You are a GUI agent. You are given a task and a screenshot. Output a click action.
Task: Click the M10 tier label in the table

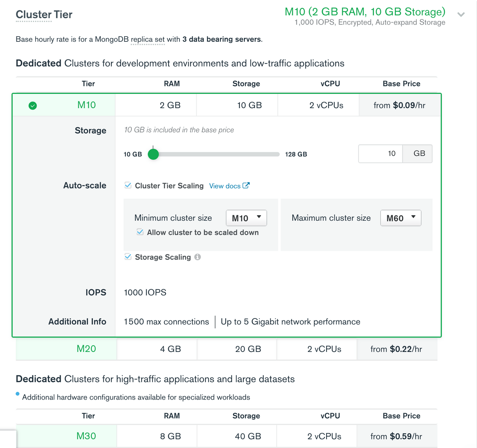(x=86, y=105)
